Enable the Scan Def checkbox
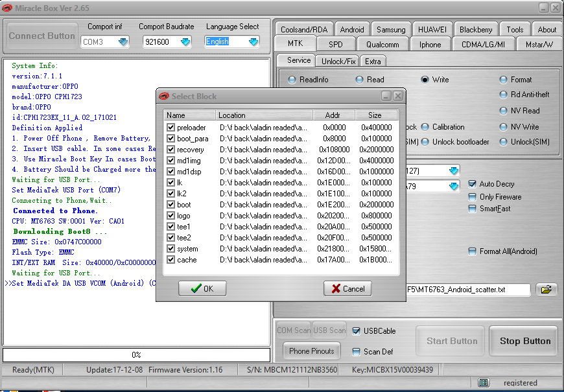Screen dimensions: 564x392 tap(356, 352)
